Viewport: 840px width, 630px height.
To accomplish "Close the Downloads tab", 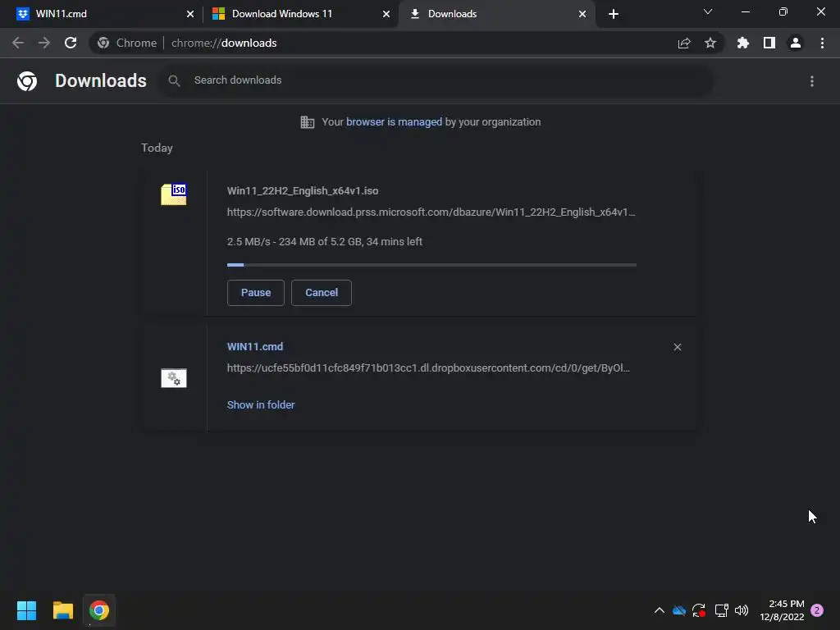I will (x=582, y=14).
